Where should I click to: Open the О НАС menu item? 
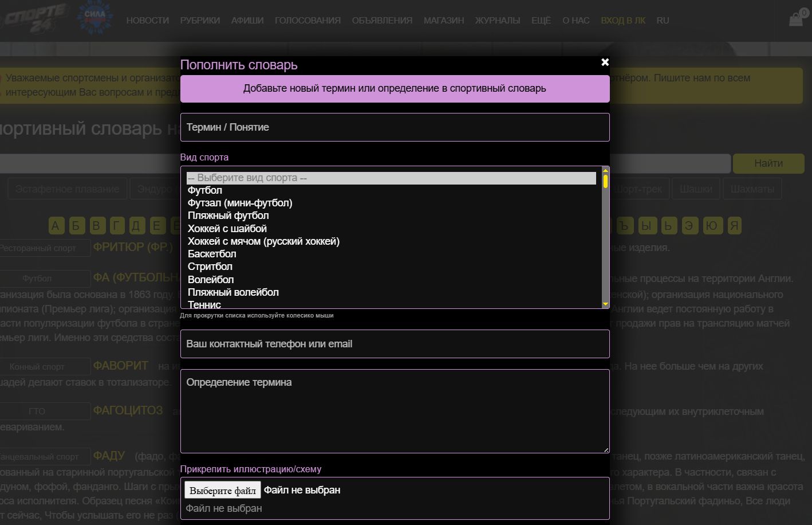pyautogui.click(x=576, y=21)
